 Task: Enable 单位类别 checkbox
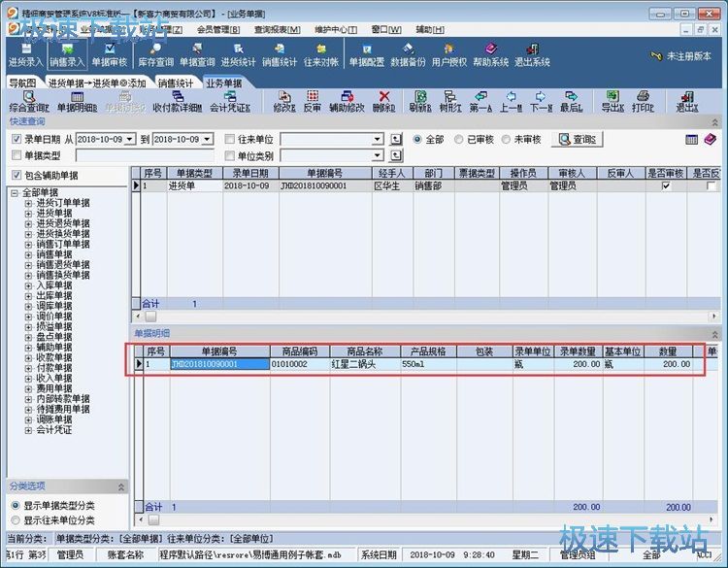[x=229, y=155]
